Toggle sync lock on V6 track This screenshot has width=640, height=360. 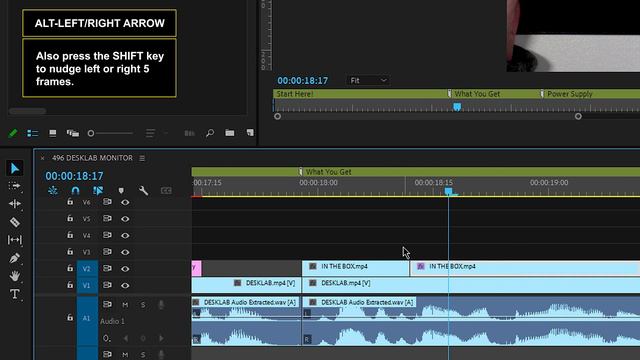tap(107, 202)
